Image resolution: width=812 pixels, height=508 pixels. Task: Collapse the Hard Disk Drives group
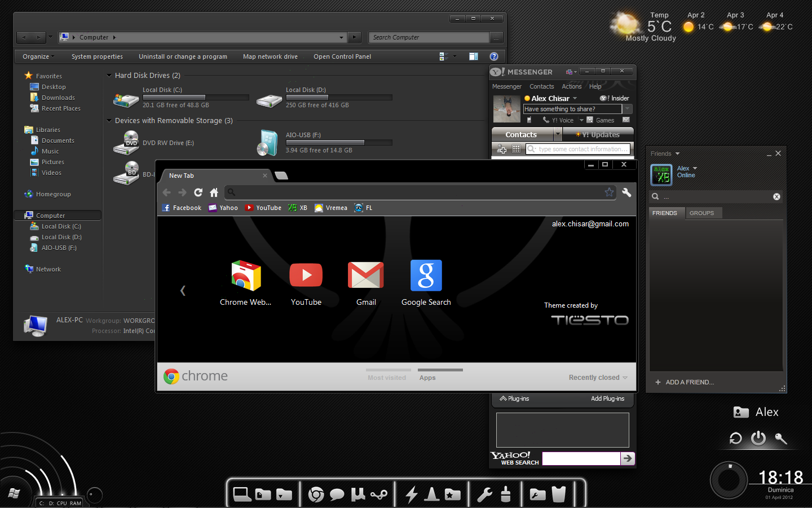click(109, 76)
